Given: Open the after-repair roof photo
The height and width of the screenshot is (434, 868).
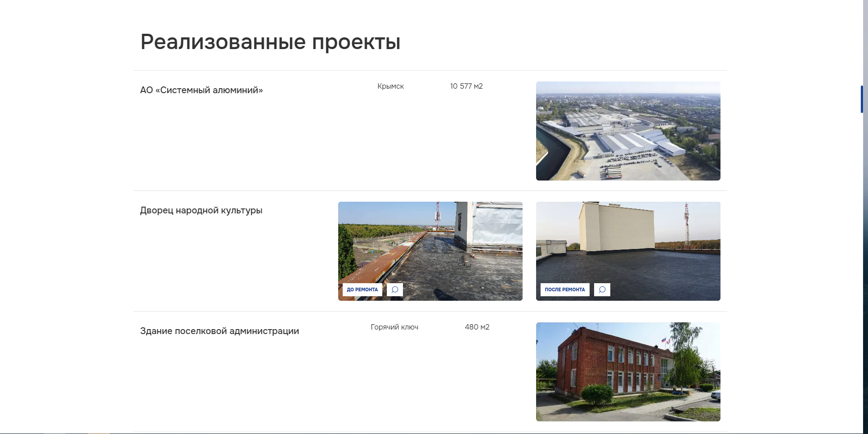Looking at the screenshot, I should pyautogui.click(x=628, y=251).
